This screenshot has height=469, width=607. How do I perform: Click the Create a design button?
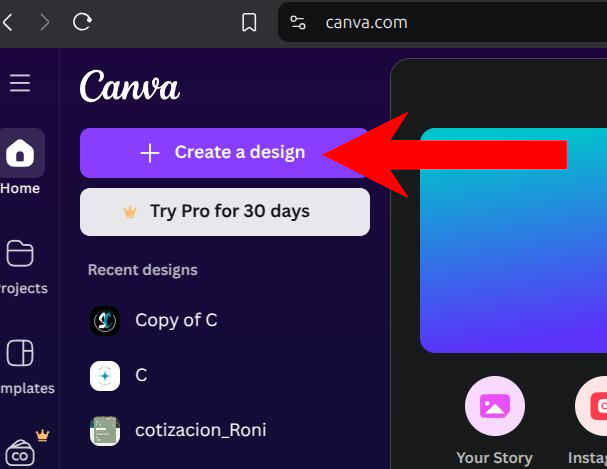(224, 153)
